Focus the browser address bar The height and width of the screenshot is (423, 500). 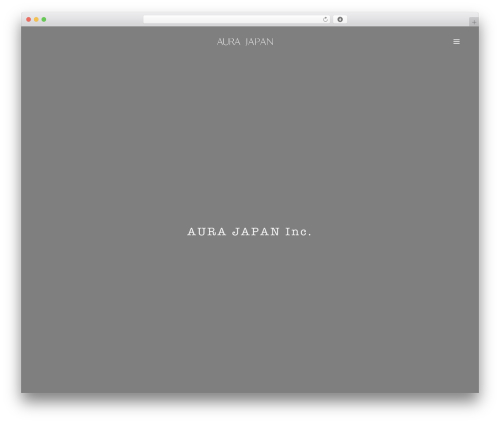[x=237, y=19]
